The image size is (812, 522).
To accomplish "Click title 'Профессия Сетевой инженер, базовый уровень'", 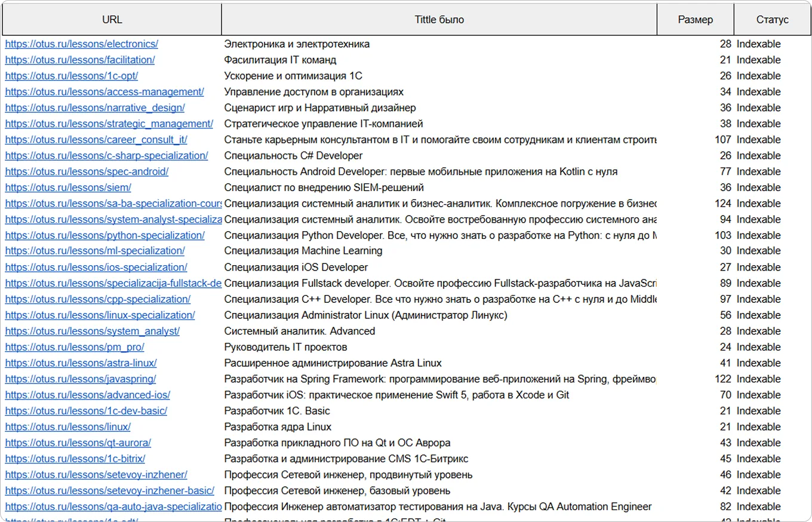I will click(x=337, y=491).
